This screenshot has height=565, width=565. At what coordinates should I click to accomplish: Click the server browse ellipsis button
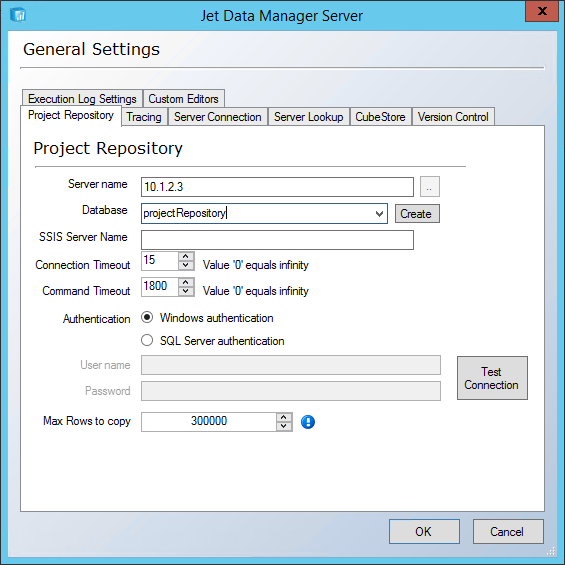point(430,187)
